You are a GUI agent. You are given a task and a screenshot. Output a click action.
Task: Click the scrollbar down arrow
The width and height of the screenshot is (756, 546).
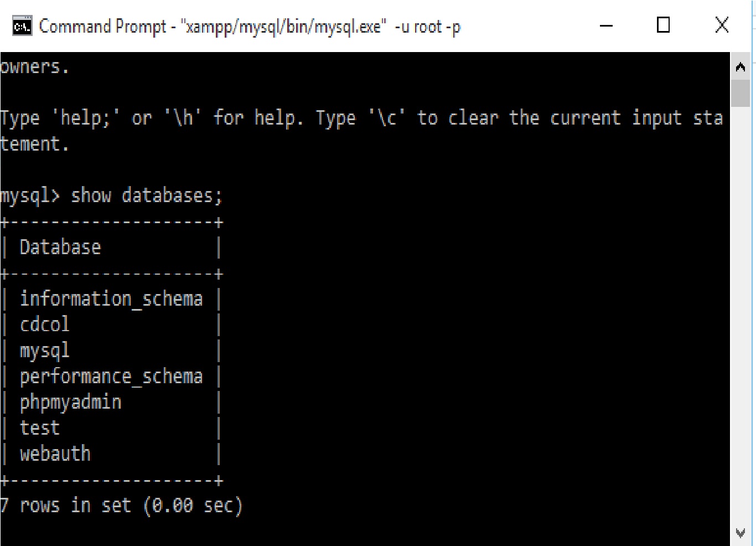[x=741, y=532]
